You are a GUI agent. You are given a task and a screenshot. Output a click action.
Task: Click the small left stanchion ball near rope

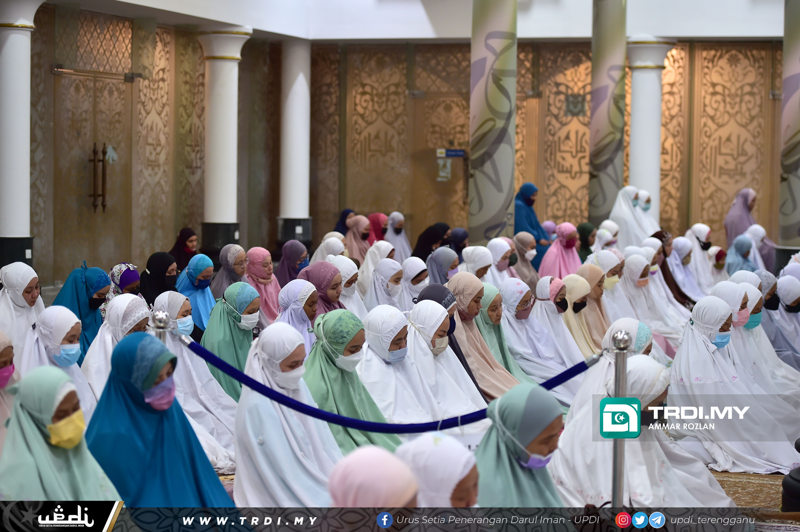pyautogui.click(x=160, y=320)
